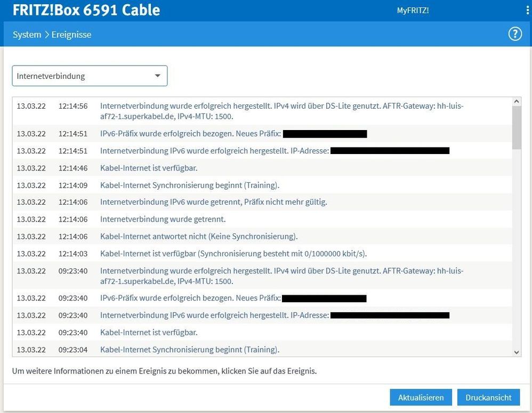532x413 pixels.
Task: Open 12:14:51 IPv6-Präfix erfolgreich bezogen event
Action: (x=262, y=134)
